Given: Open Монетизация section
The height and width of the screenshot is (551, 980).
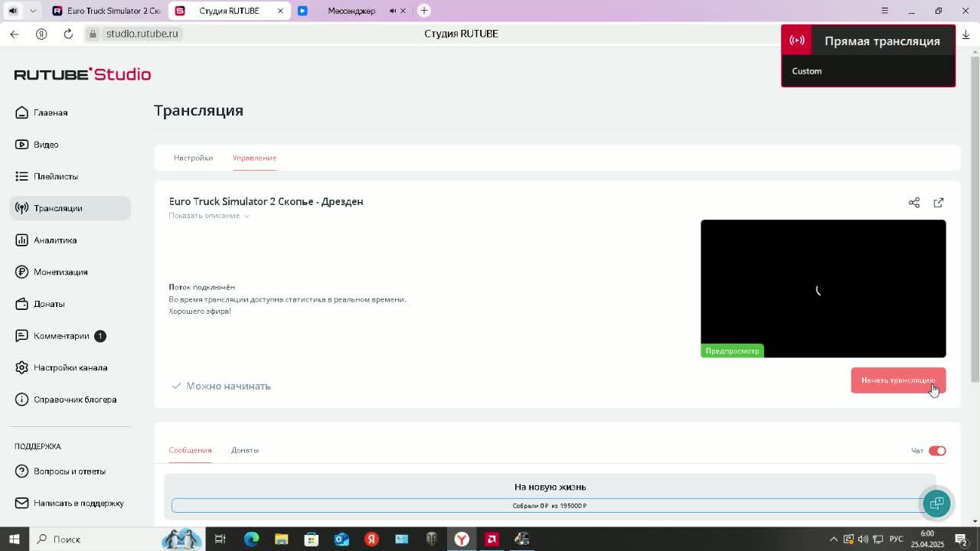Looking at the screenshot, I should pos(51,272).
